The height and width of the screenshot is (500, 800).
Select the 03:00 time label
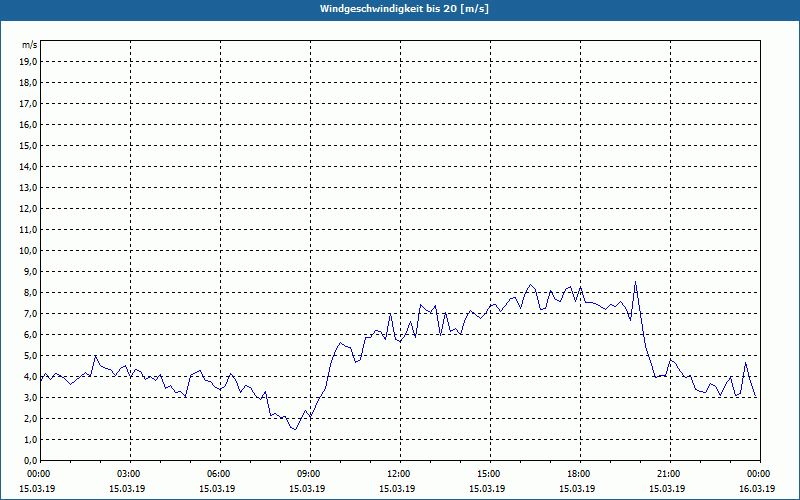131,474
